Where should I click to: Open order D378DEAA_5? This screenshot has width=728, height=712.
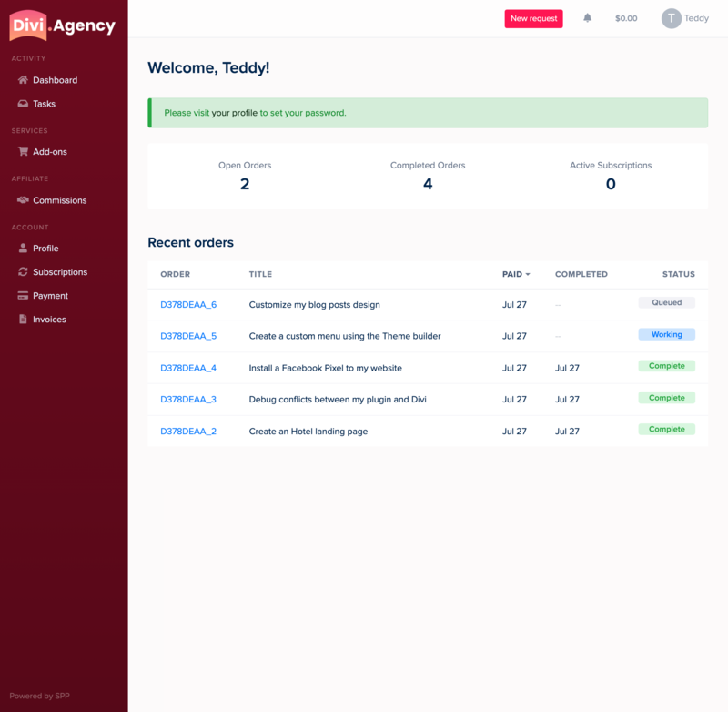point(188,336)
